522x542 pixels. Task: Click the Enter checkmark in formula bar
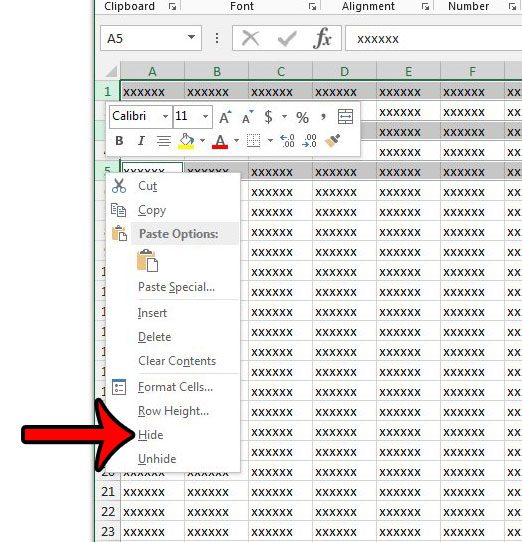click(287, 38)
